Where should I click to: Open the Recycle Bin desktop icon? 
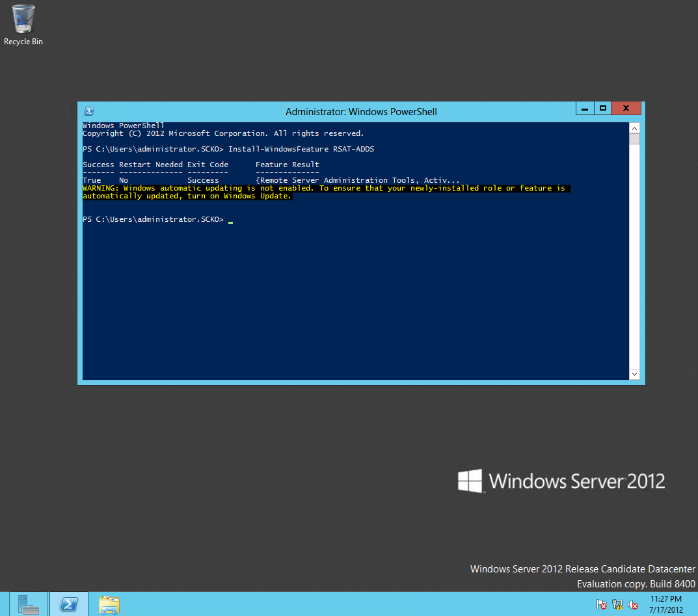(23, 25)
